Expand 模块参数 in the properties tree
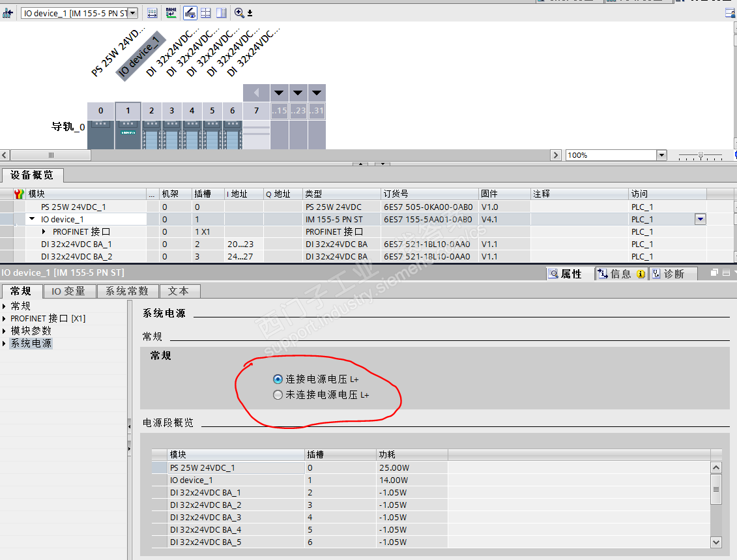 (4, 331)
